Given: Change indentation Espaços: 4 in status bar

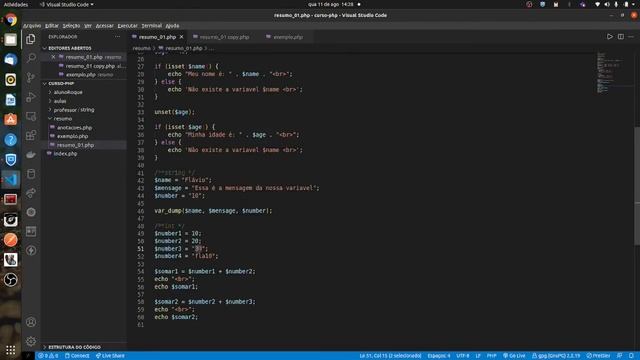Looking at the screenshot, I should 439,356.
